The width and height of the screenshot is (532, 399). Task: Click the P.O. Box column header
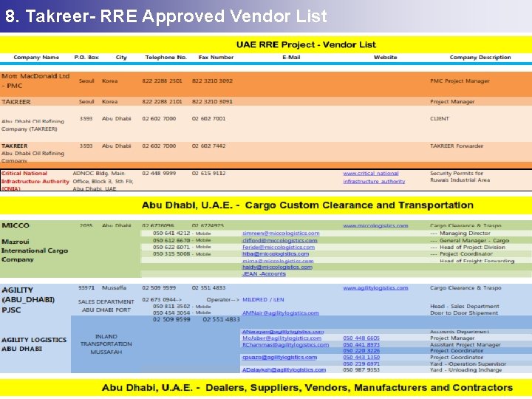pos(86,58)
